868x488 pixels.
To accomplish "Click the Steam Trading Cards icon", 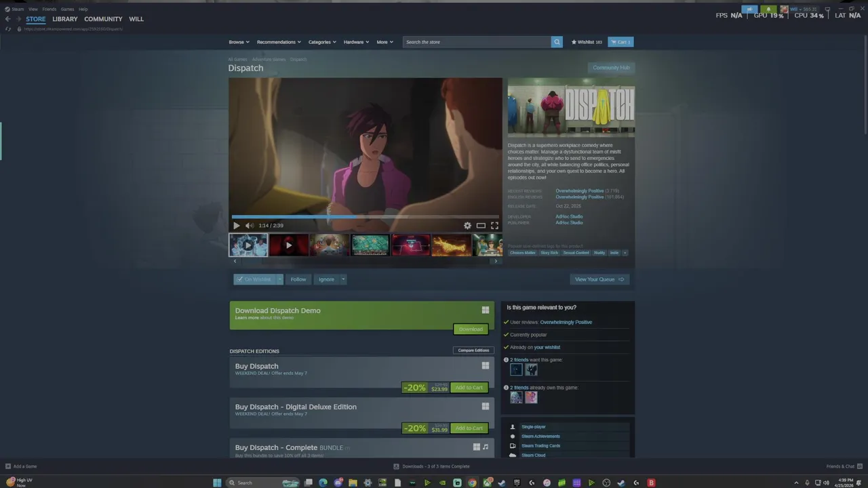I will tap(513, 446).
